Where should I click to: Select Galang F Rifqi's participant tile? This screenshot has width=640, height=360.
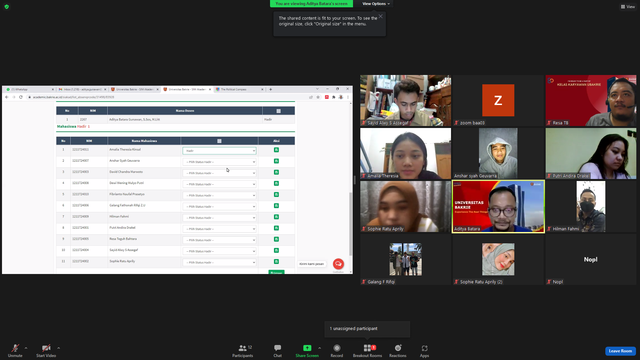point(406,260)
